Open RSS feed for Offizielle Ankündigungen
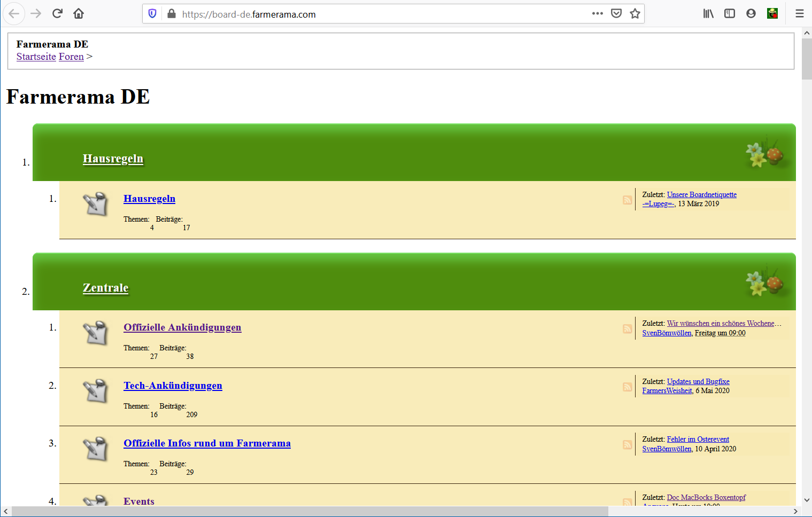812x517 pixels. pos(628,328)
